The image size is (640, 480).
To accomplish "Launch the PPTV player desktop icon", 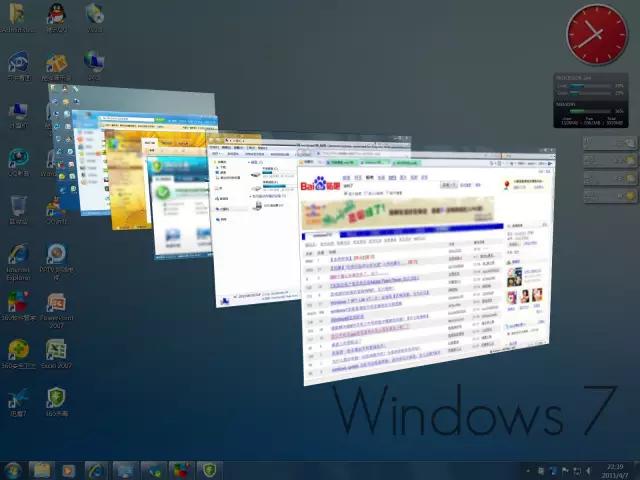I will 57,262.
